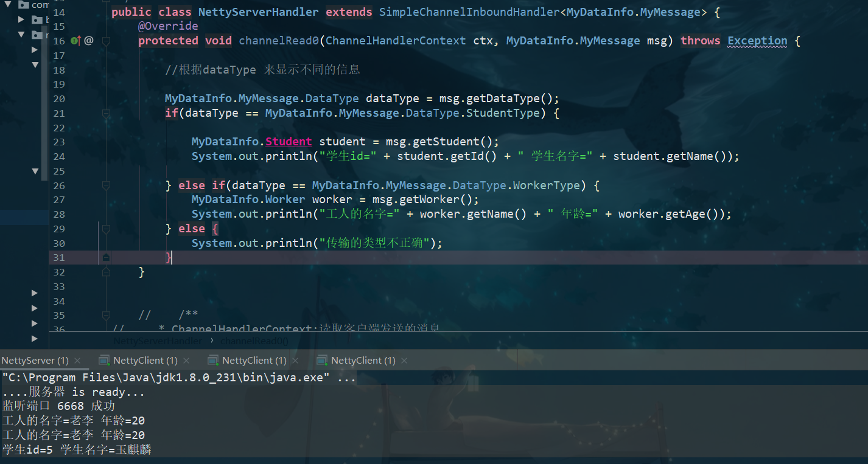The height and width of the screenshot is (464, 868).
Task: Fold the comment block at line 35
Action: (106, 316)
